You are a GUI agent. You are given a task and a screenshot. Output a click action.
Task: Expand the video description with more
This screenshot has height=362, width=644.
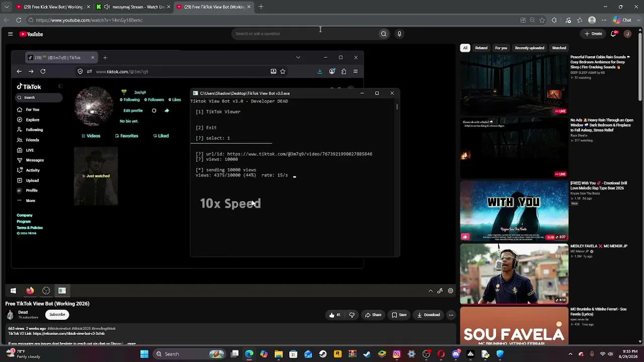[x=131, y=344]
